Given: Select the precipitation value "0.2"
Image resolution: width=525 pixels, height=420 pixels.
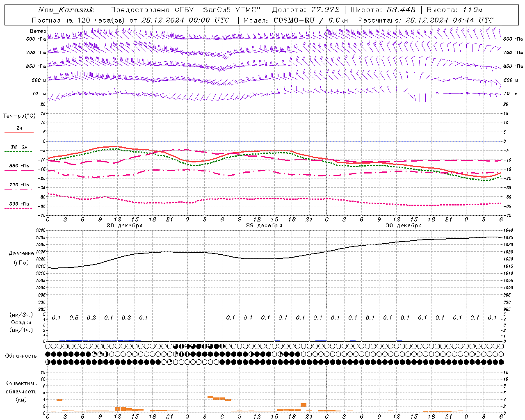Looking at the screenshot, I should point(91,318).
